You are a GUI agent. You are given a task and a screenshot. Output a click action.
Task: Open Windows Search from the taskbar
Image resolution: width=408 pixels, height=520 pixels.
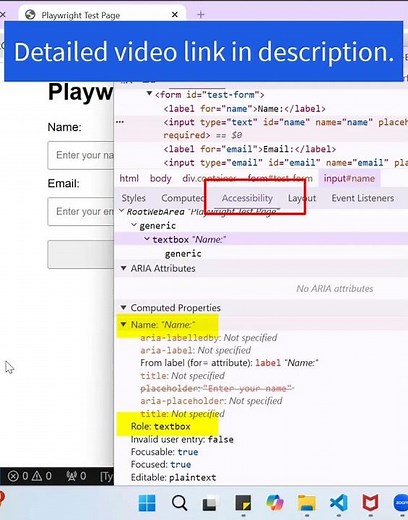click(179, 503)
